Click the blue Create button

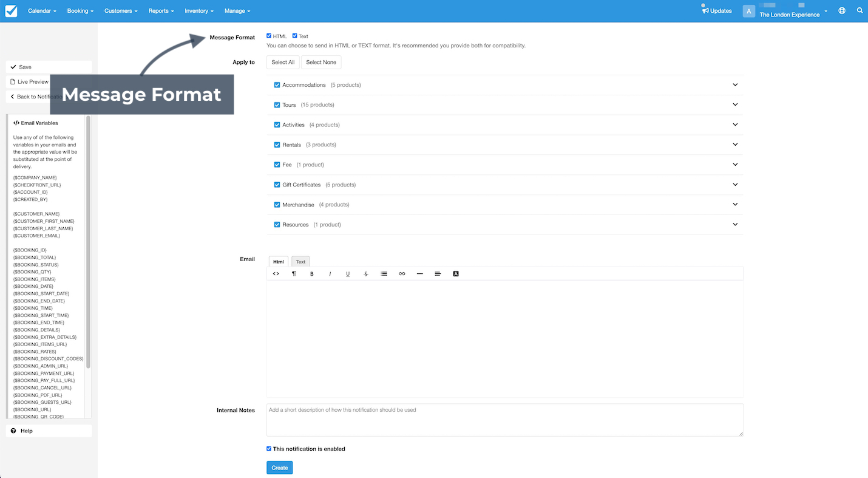point(279,468)
